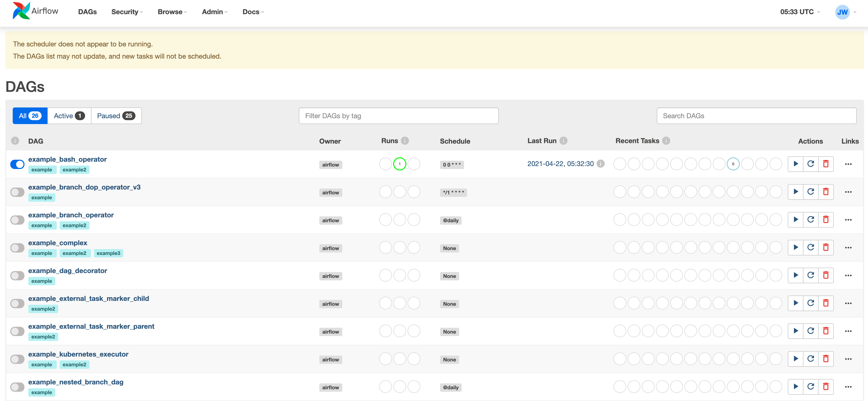The width and height of the screenshot is (868, 401).
Task: Refresh the example_branch_operator DAG
Action: pyautogui.click(x=810, y=220)
